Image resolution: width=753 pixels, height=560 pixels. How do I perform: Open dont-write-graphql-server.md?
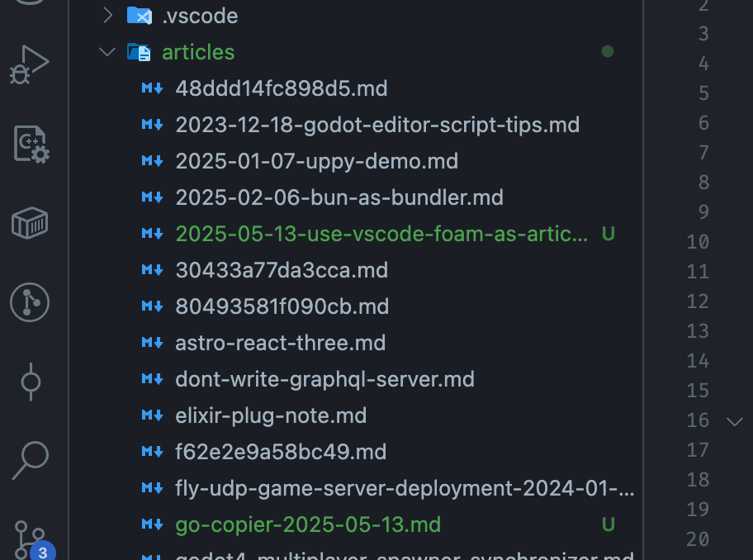point(325,379)
